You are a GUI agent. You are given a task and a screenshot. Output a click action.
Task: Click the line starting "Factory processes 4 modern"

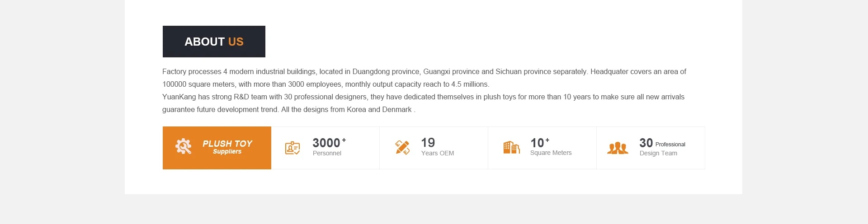click(x=424, y=72)
